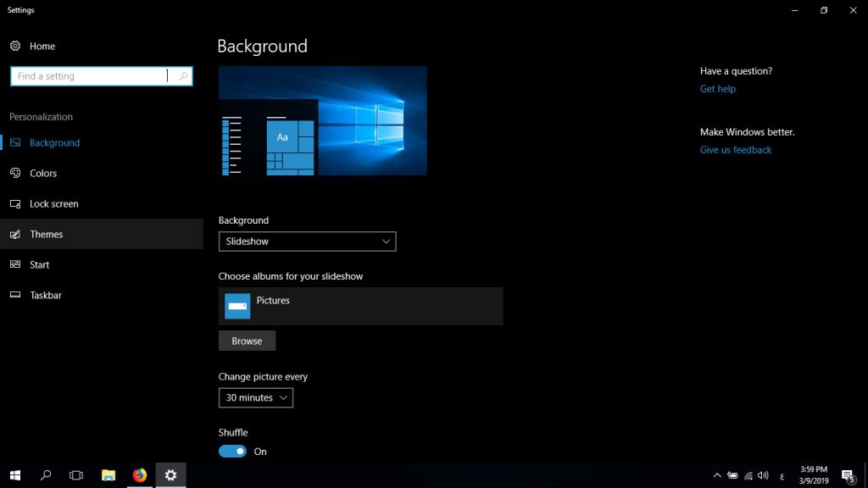Minimize the Settings window
This screenshot has height=488, width=868.
point(795,10)
